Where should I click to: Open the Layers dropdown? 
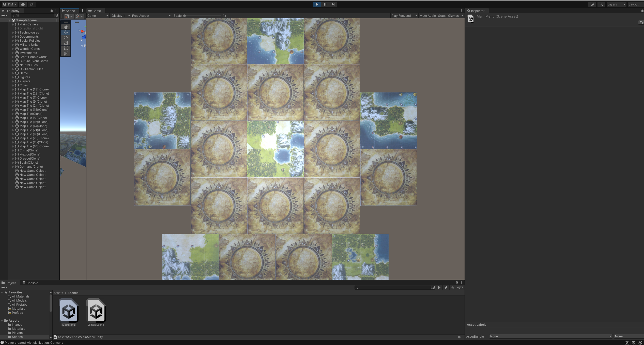(616, 4)
